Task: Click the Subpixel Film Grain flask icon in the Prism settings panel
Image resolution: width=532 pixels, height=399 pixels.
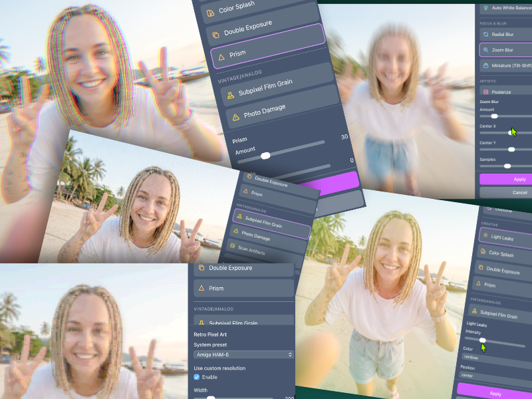Action: [231, 96]
